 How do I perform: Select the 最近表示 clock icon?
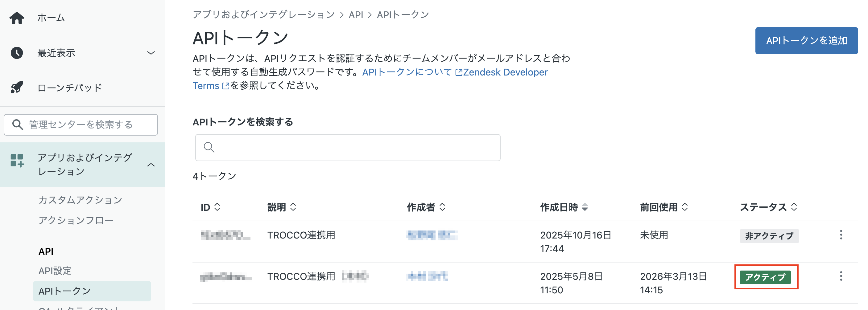point(18,52)
